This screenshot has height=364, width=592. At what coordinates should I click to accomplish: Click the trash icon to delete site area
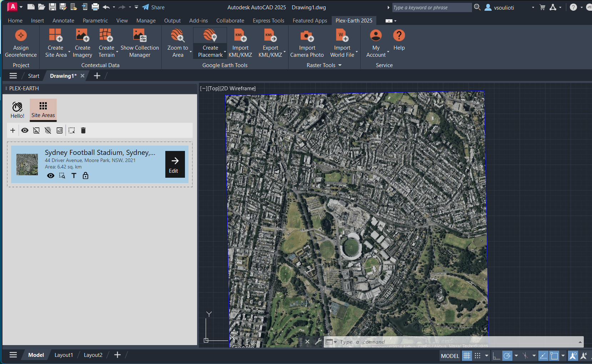click(83, 131)
